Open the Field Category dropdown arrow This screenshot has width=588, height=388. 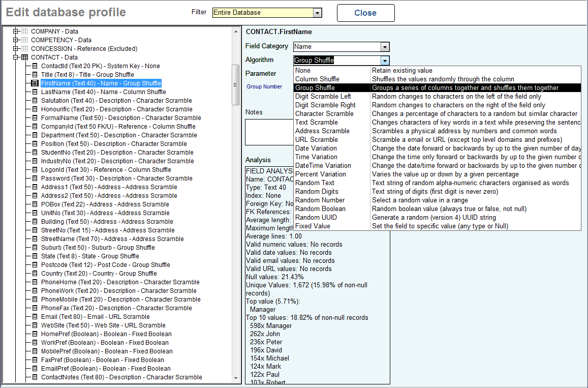(385, 47)
